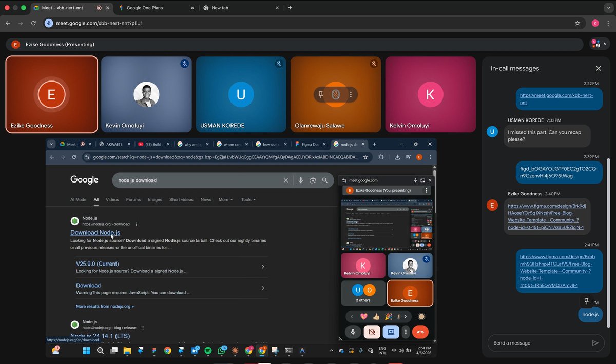The height and width of the screenshot is (364, 616).
Task: Go back in browser history
Action: click(8, 23)
